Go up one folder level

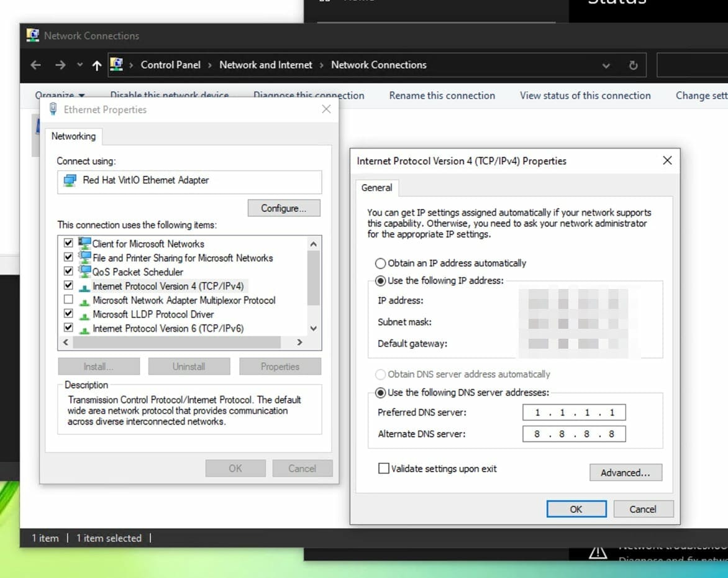click(x=96, y=65)
